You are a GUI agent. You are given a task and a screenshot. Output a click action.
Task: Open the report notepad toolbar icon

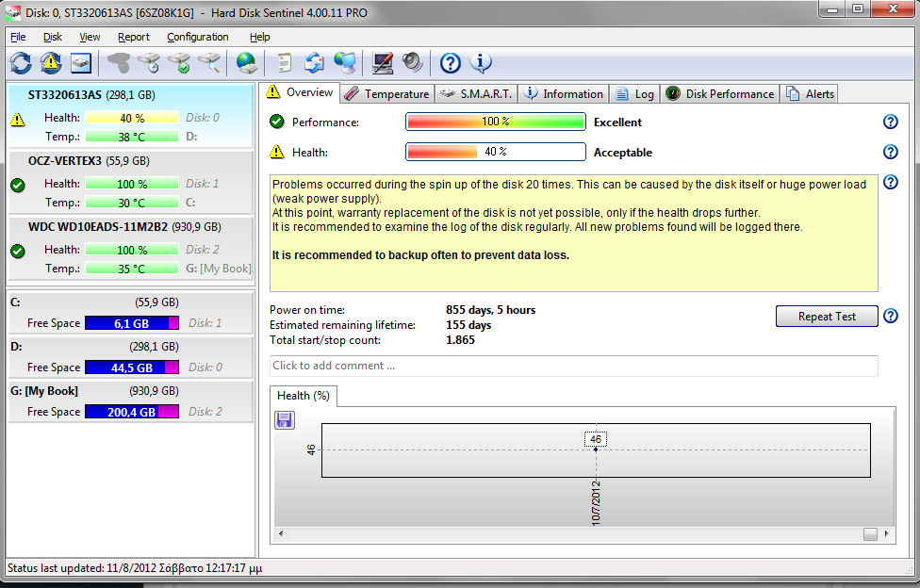coord(284,63)
